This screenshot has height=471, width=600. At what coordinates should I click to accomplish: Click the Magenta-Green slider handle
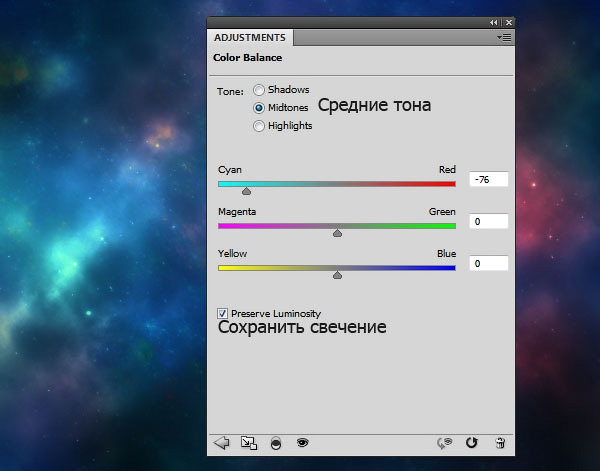[x=337, y=233]
